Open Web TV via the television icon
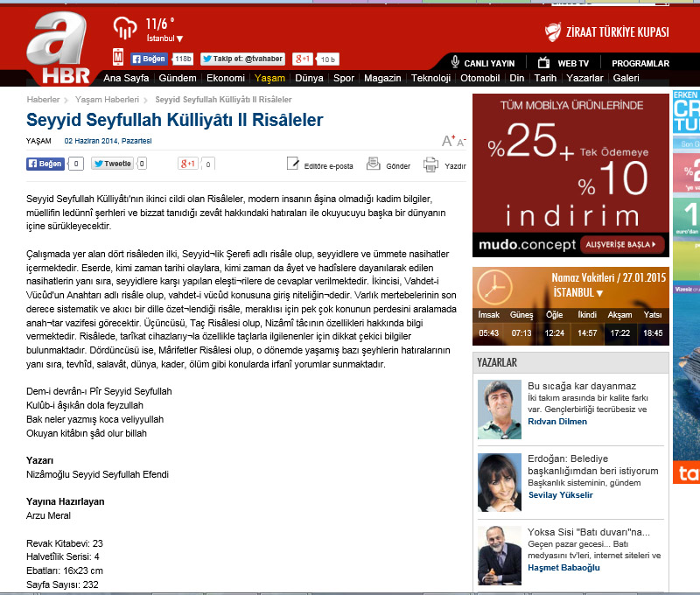700x595 pixels. [543, 62]
